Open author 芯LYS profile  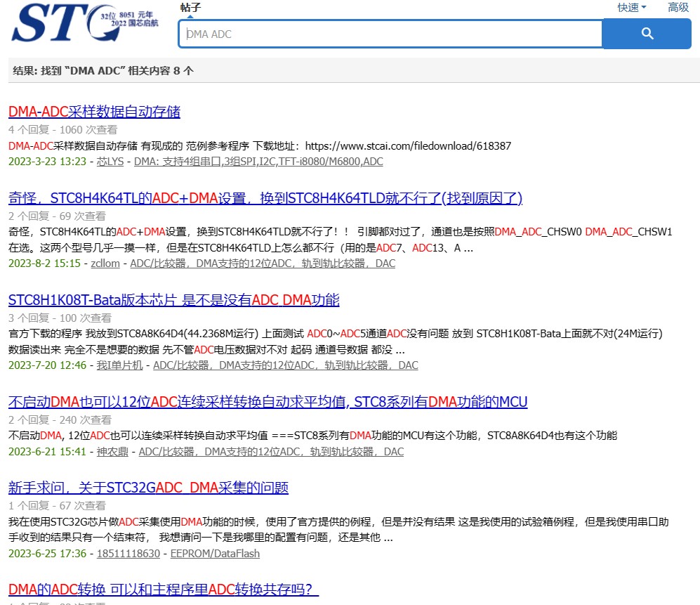tap(110, 162)
